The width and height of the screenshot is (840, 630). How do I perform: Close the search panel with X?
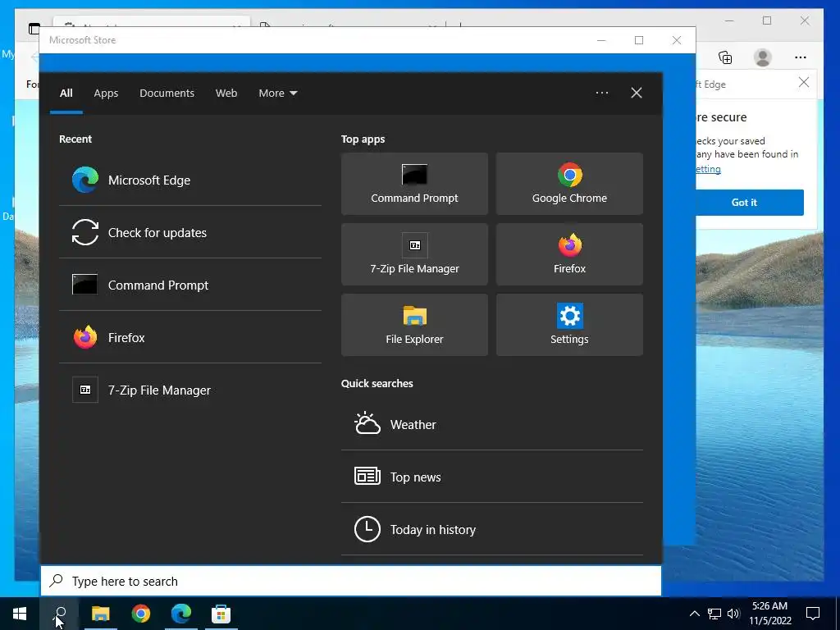click(x=637, y=93)
